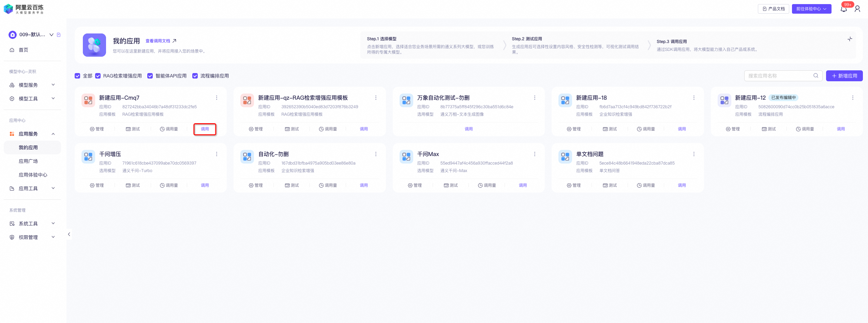This screenshot has height=323, width=868.
Task: Toggle the 流程编排应用 checkbox
Action: (195, 76)
